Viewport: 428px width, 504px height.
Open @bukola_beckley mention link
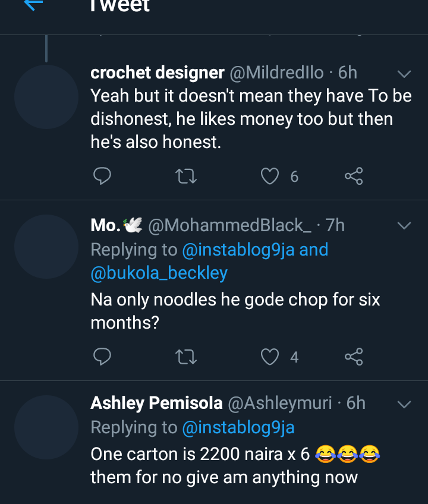pyautogui.click(x=159, y=273)
